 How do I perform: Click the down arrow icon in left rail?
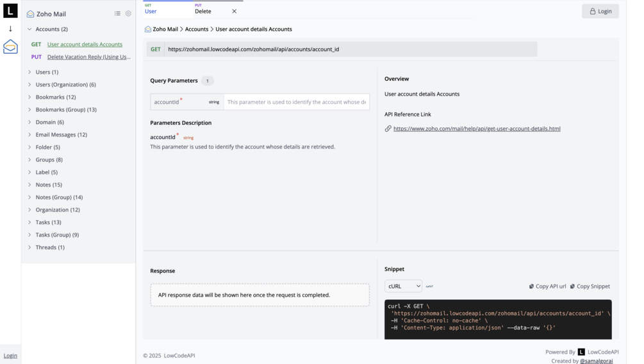point(10,29)
